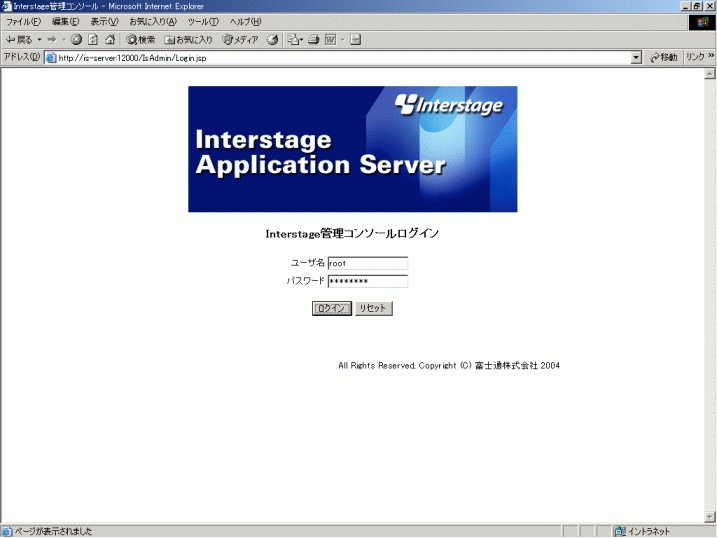Image resolution: width=717 pixels, height=538 pixels.
Task: Click the status bar page icon
Action: pyautogui.click(x=7, y=531)
